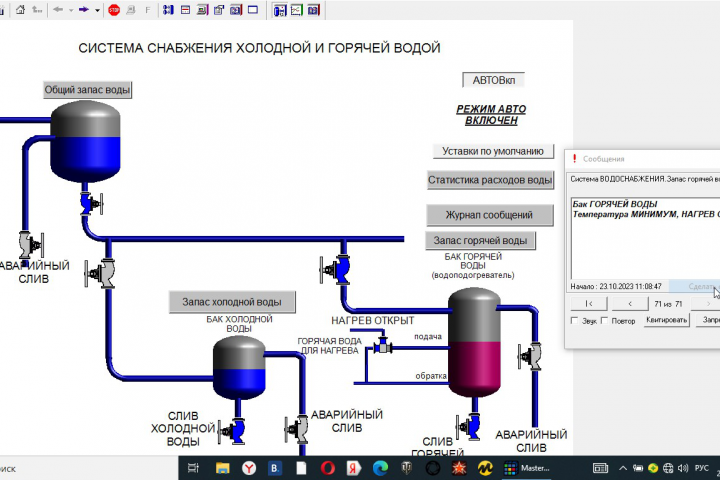Click the Общий запас воды button
The width and height of the screenshot is (720, 480).
click(x=87, y=90)
